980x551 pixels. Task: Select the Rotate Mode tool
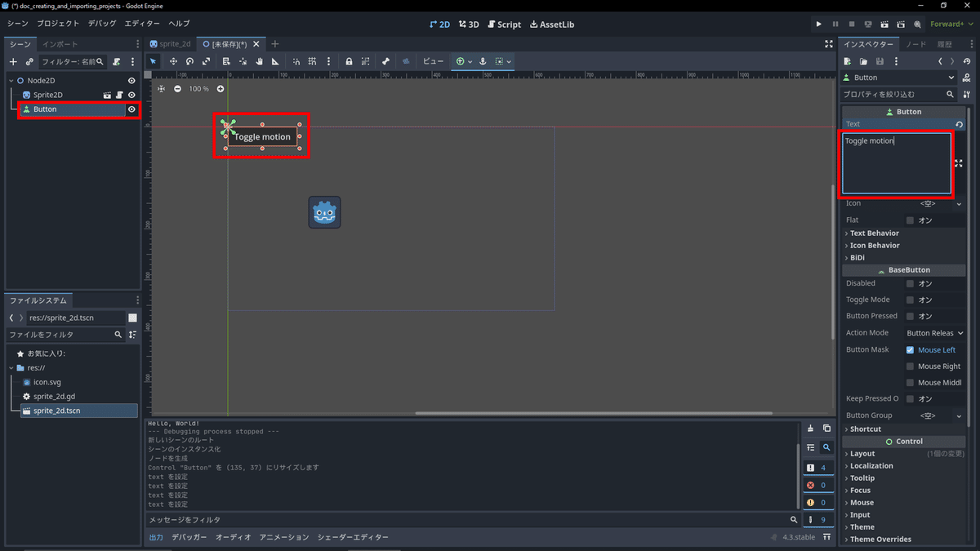click(189, 61)
